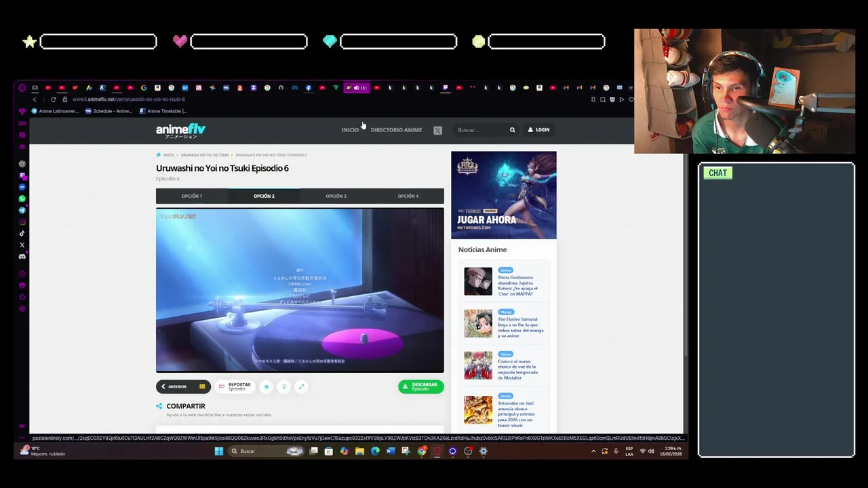Open the taskbar clock showing 1:39 a.m.

(x=672, y=451)
